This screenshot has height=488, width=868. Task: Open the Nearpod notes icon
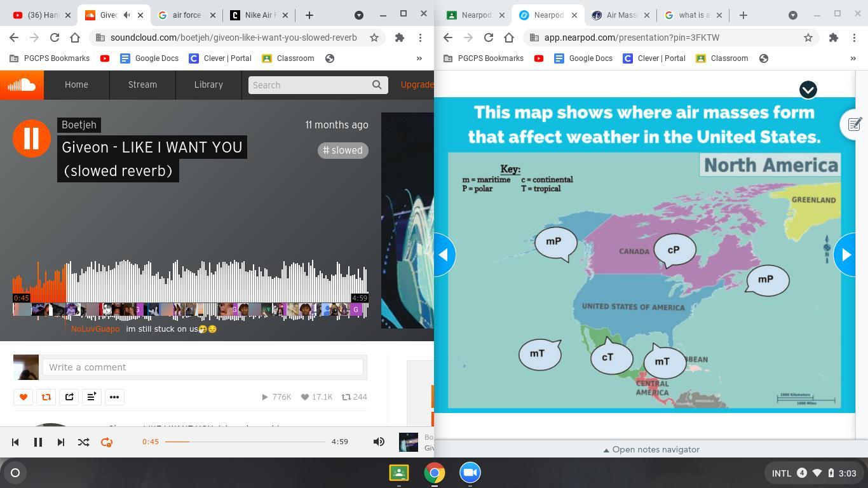[x=855, y=124]
